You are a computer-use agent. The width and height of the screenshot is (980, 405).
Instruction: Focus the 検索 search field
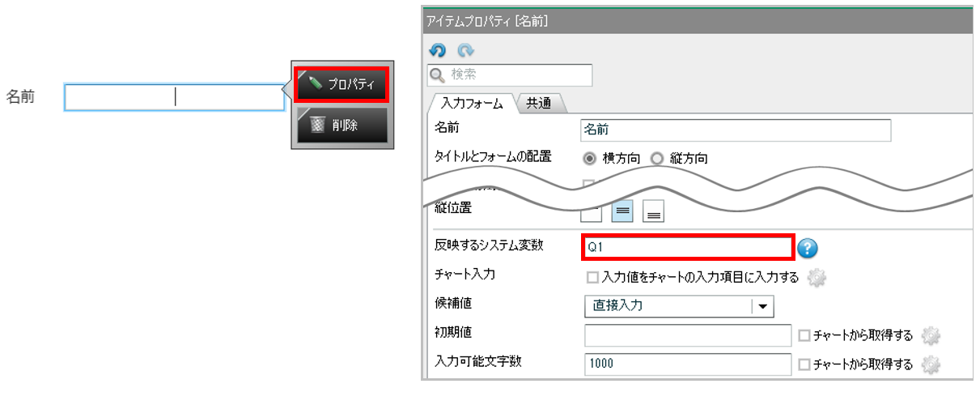[510, 75]
